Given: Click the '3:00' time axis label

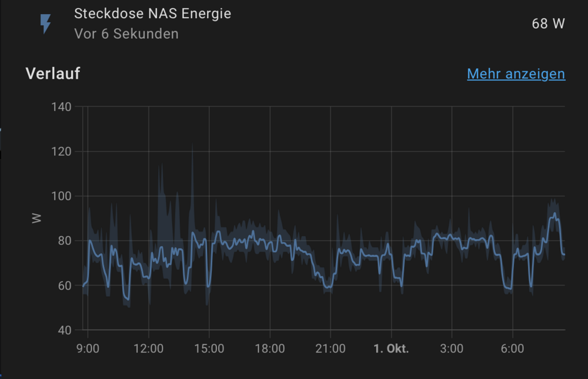Looking at the screenshot, I should pos(452,348).
